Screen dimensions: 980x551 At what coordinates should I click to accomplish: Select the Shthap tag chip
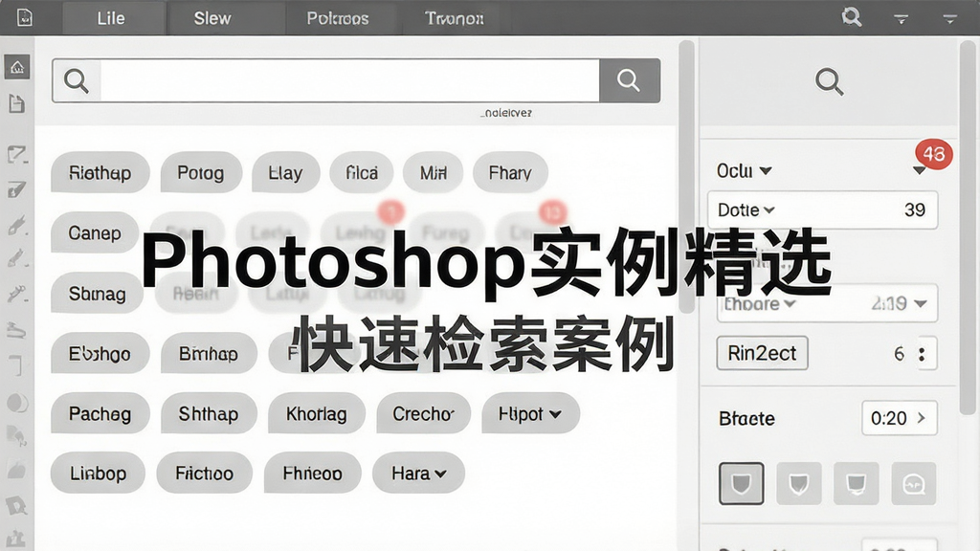click(209, 413)
